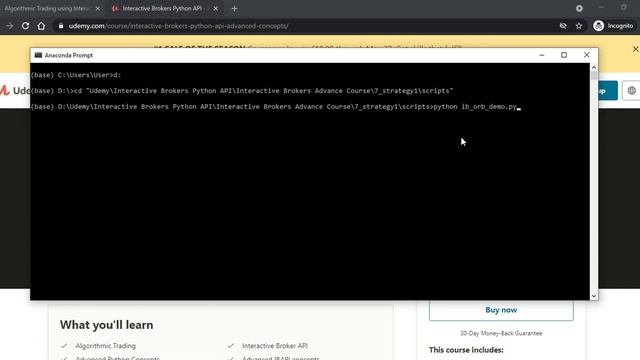Close the Interactive Brokers Python API tab
The image size is (640, 360).
click(216, 8)
